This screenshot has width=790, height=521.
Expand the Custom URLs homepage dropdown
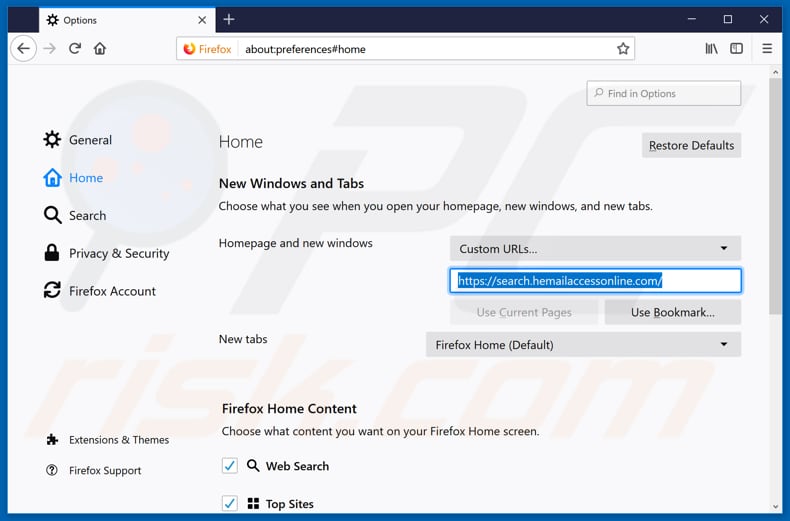point(595,248)
